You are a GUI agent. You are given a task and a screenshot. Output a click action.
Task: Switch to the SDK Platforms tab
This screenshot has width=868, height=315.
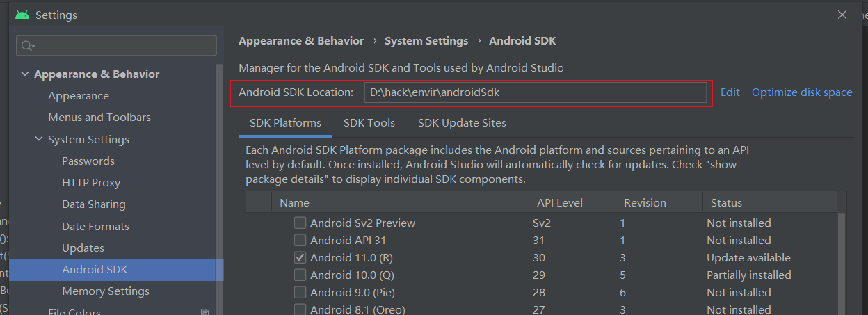(x=285, y=123)
